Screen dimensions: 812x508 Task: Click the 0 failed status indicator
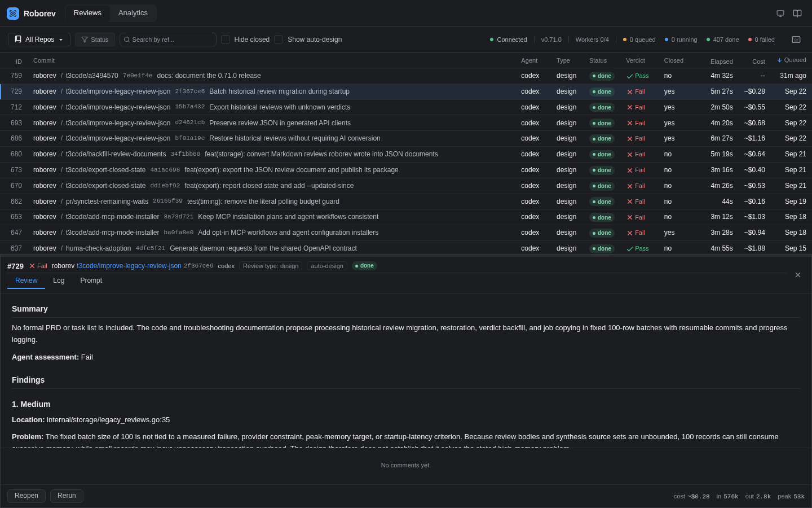[761, 40]
